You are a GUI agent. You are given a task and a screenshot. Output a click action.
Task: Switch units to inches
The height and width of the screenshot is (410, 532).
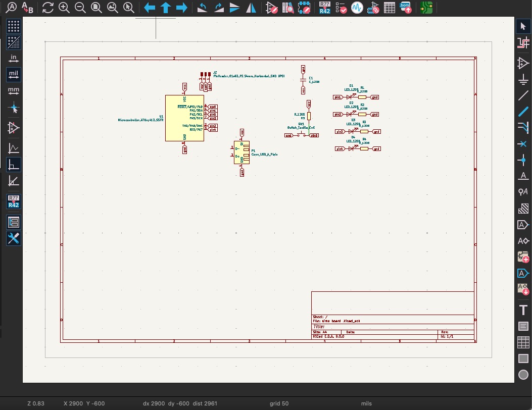(x=14, y=59)
